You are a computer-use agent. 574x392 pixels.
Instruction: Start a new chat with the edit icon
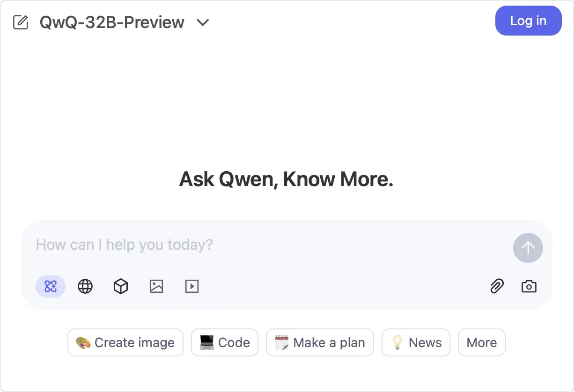click(x=21, y=22)
